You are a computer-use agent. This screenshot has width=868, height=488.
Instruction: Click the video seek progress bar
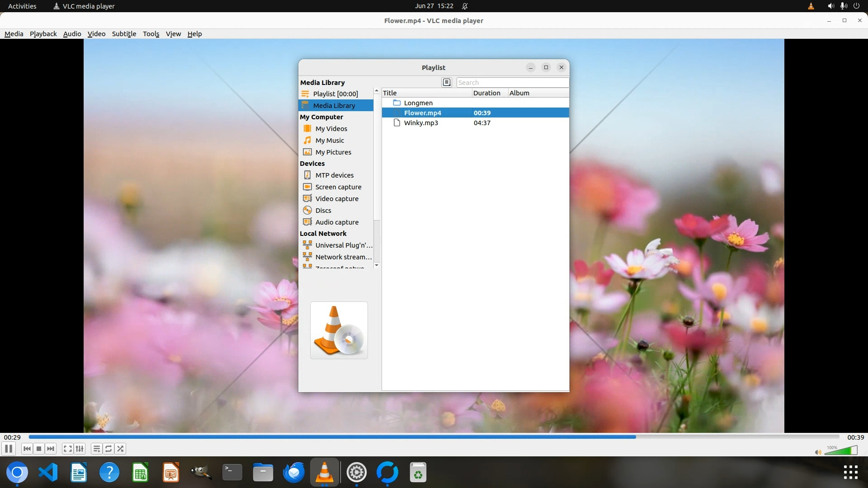pos(434,437)
